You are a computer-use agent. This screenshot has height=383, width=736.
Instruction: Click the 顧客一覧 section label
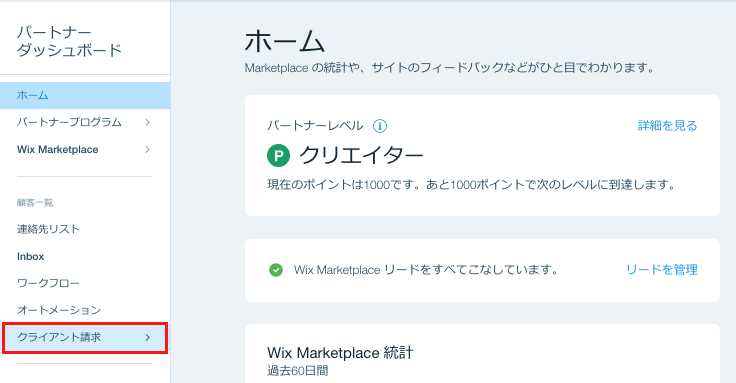35,203
